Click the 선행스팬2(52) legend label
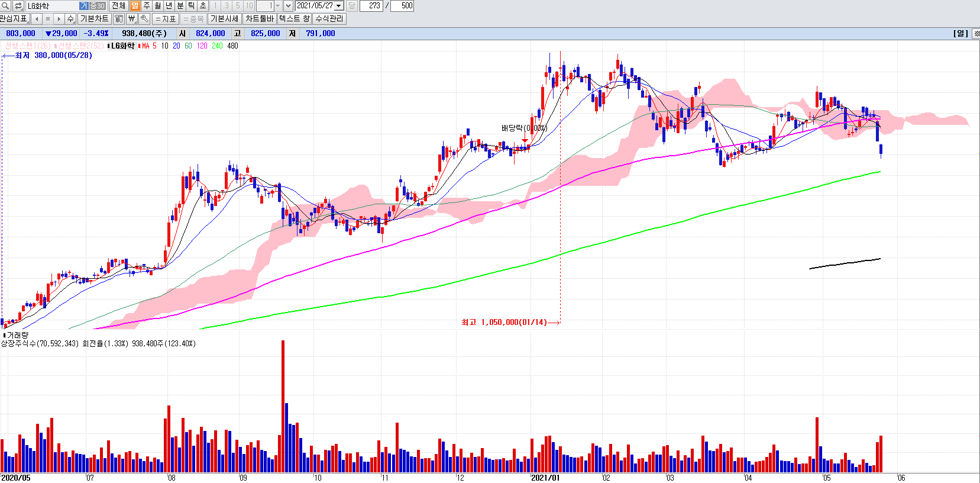Viewport: 980px width, 483px height. tap(79, 46)
